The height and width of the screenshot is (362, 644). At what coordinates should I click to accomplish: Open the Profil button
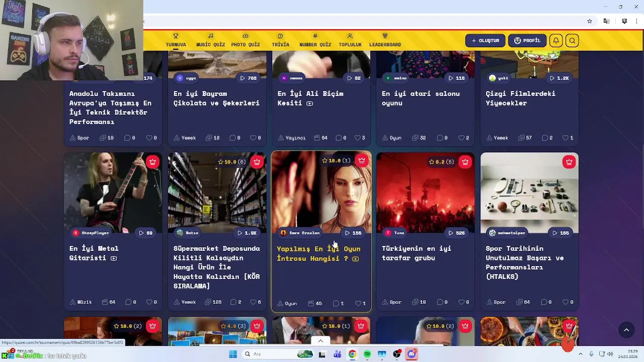[x=527, y=41]
